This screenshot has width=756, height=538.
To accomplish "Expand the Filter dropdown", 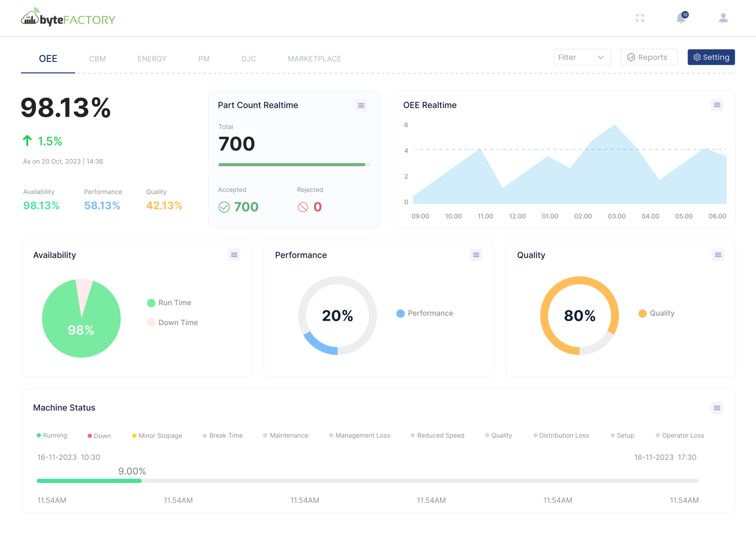I will pos(582,57).
